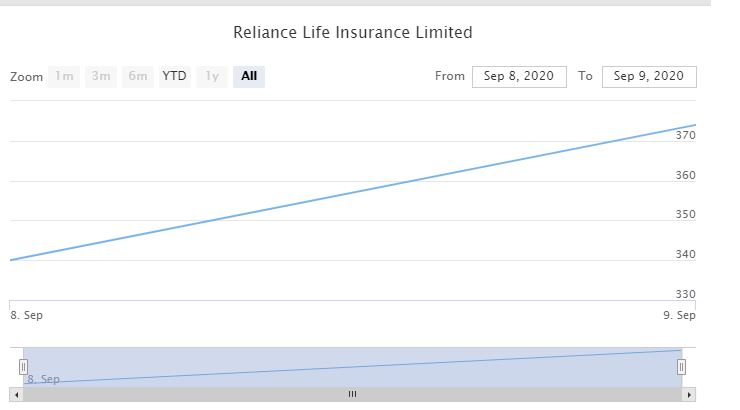Click the scrollbar left arrow
The image size is (740, 410).
17,394
